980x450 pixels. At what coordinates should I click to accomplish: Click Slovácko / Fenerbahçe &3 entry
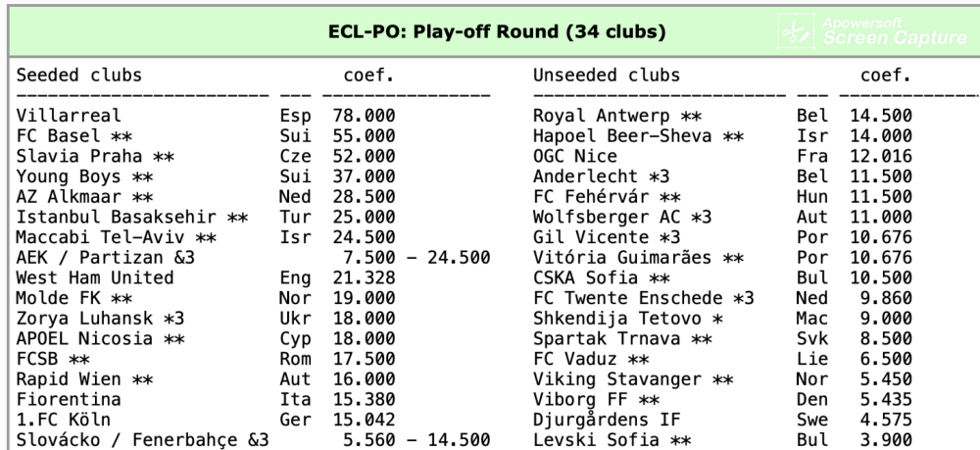[x=142, y=440]
